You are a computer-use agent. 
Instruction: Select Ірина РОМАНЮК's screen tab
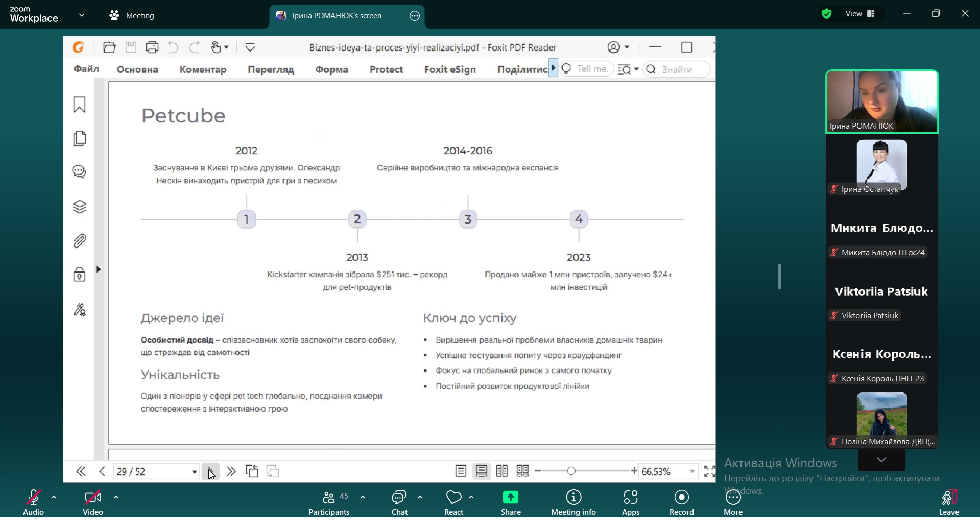(x=337, y=16)
